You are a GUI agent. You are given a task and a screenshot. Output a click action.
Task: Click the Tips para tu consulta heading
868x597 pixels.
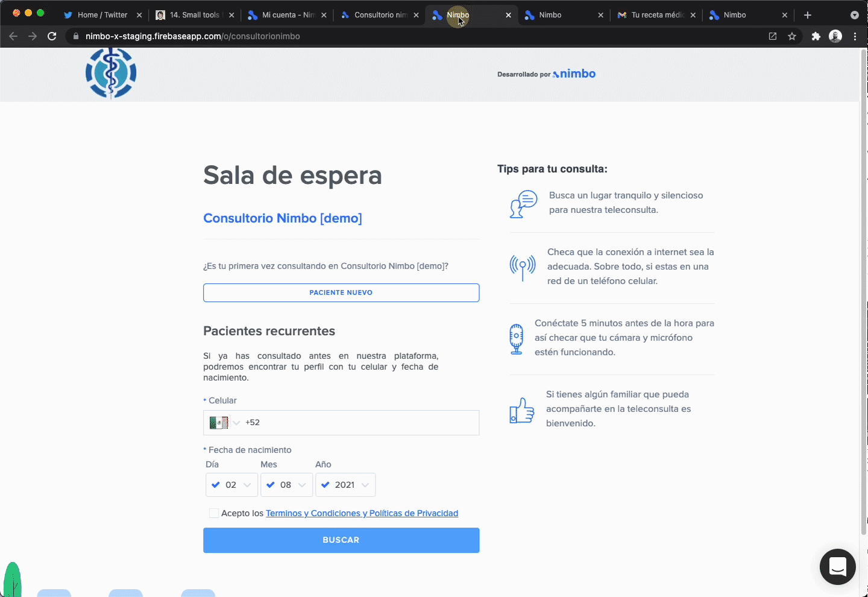point(552,169)
